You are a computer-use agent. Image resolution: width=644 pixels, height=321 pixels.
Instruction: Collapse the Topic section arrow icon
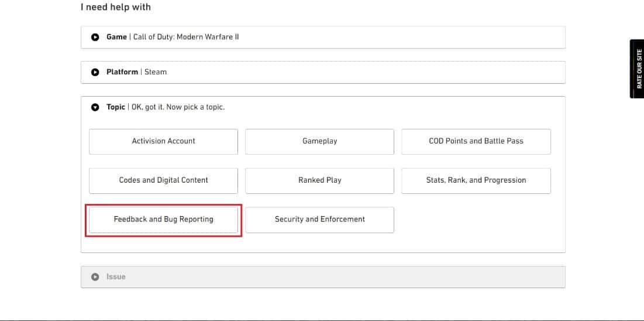click(95, 107)
